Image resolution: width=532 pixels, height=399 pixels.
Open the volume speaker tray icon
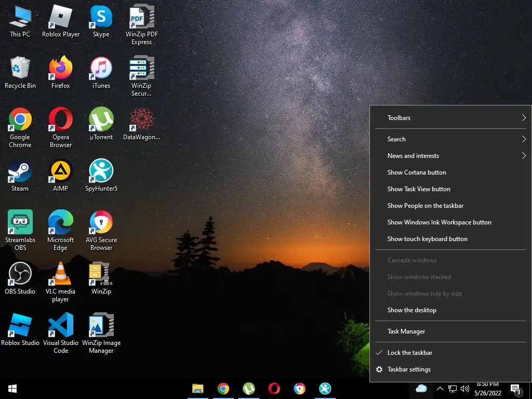pyautogui.click(x=465, y=389)
